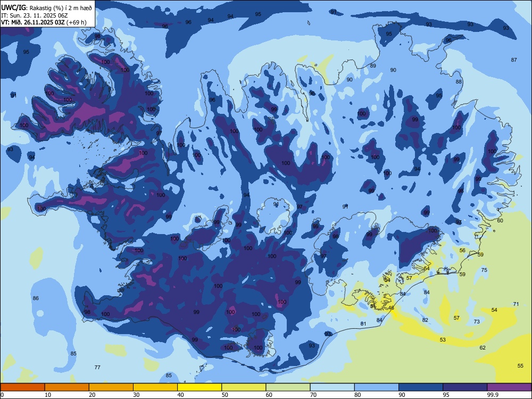Click the legend tick label "99.9"
This screenshot has width=532, height=399.
pos(493,395)
